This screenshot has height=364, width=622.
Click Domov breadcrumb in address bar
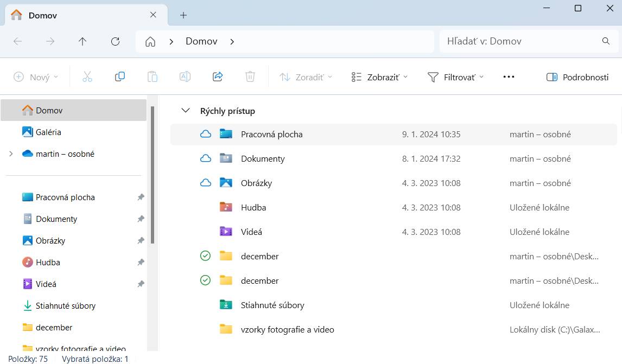[201, 41]
